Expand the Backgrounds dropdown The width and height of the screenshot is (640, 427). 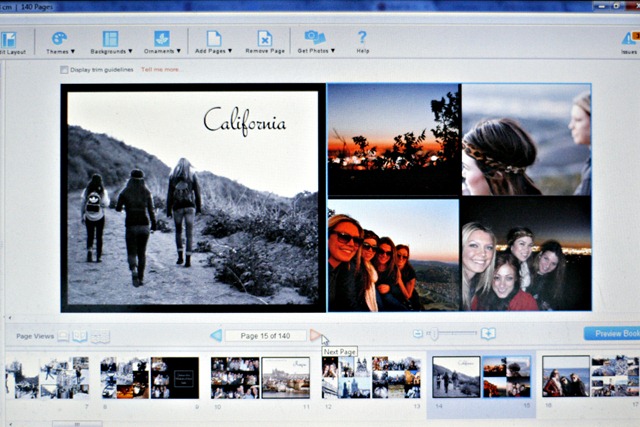click(x=110, y=41)
